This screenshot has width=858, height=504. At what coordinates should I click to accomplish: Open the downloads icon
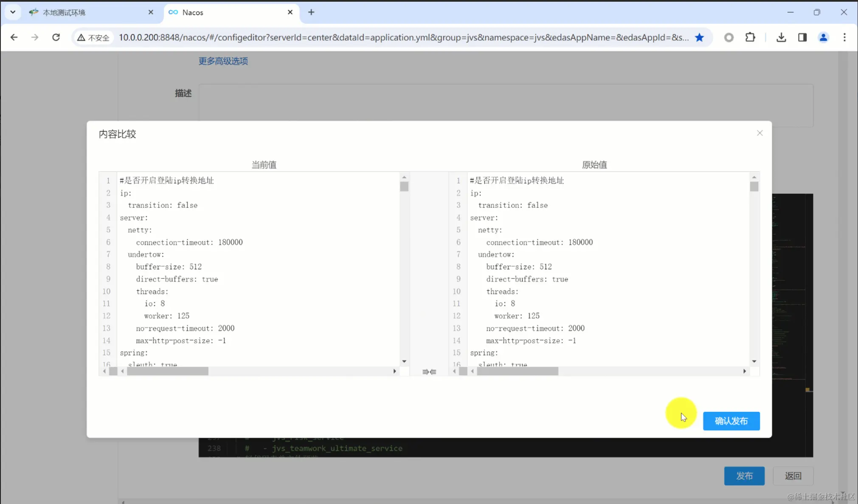pyautogui.click(x=781, y=37)
